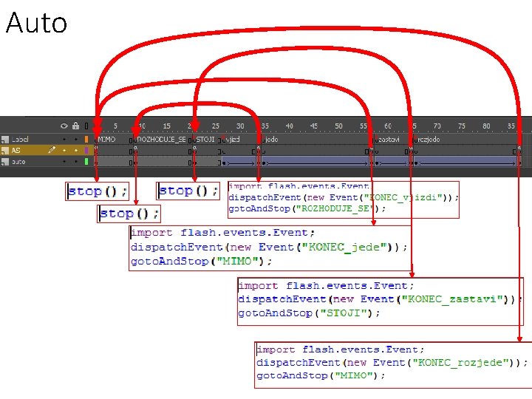Click the zastavi frame label
Image resolution: width=532 pixels, height=399 pixels.
(x=388, y=140)
